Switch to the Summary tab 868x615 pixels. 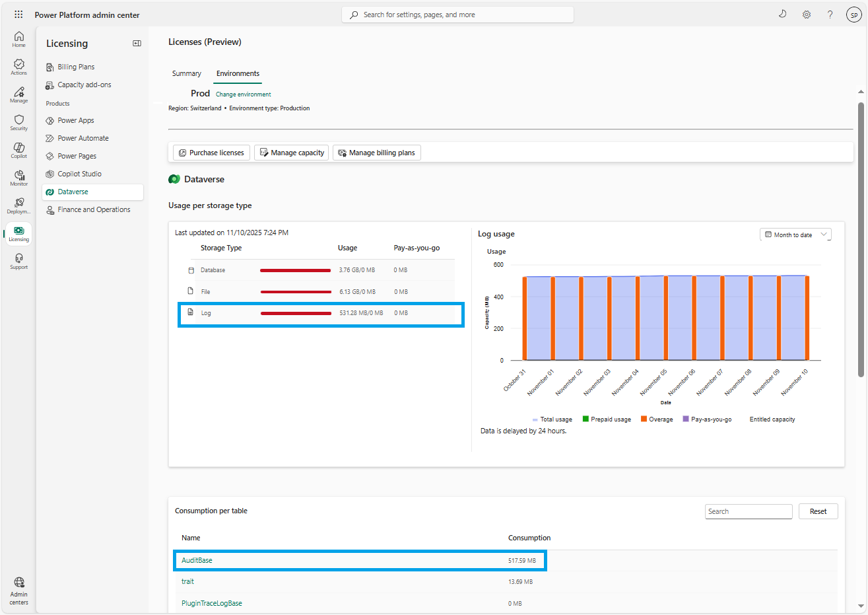pyautogui.click(x=187, y=74)
